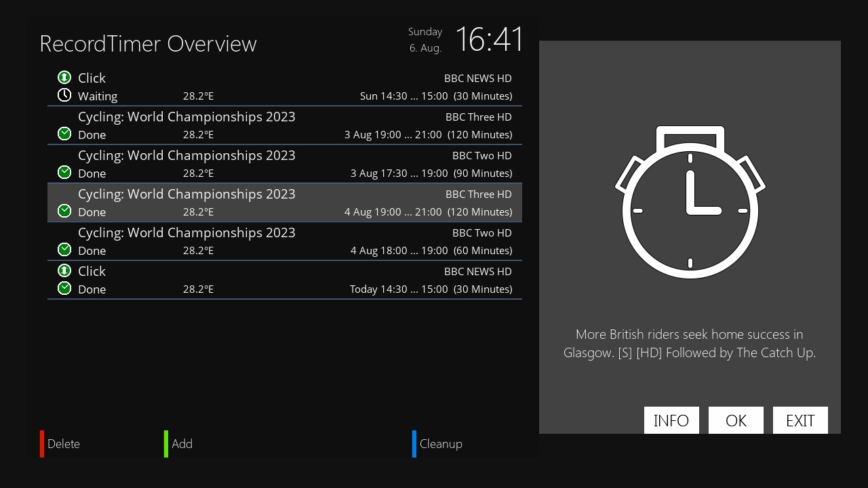Click the Done check icon on the highlighted 4 Aug recording
Image resolution: width=868 pixels, height=488 pixels.
[64, 211]
